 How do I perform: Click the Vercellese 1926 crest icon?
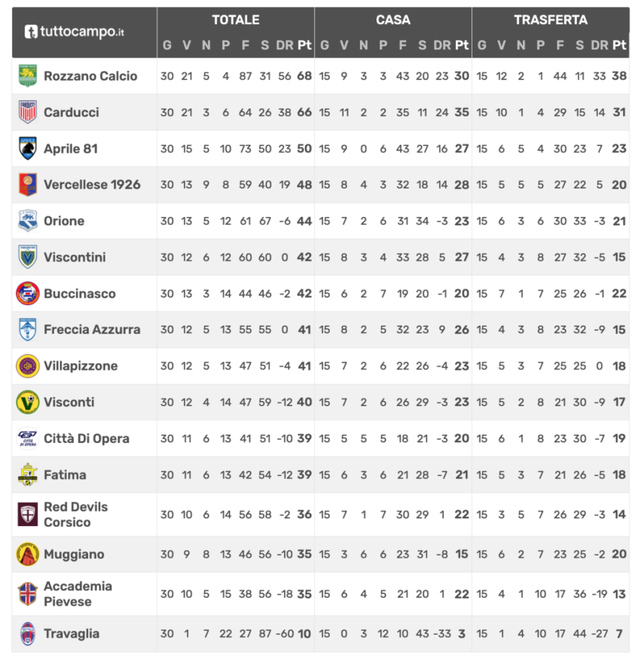coord(27,185)
